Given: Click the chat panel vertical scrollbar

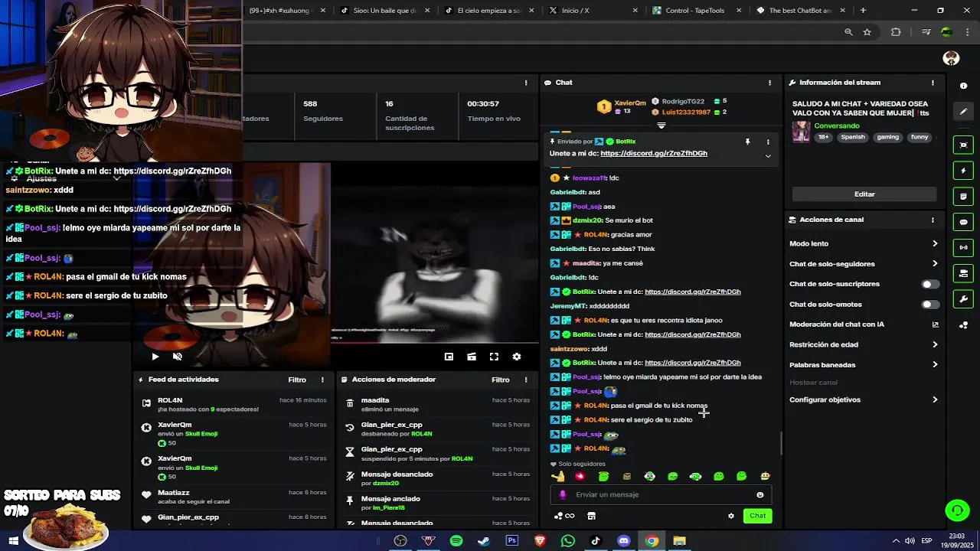Looking at the screenshot, I should pos(780,442).
